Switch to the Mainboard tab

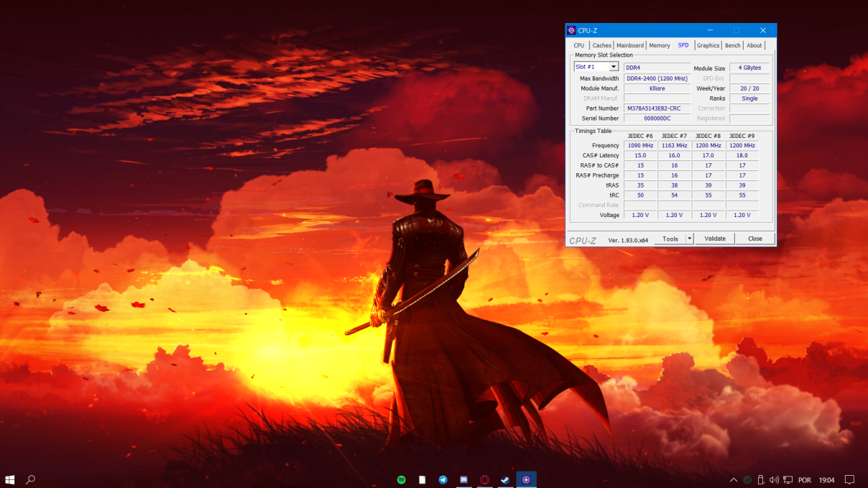pos(630,45)
